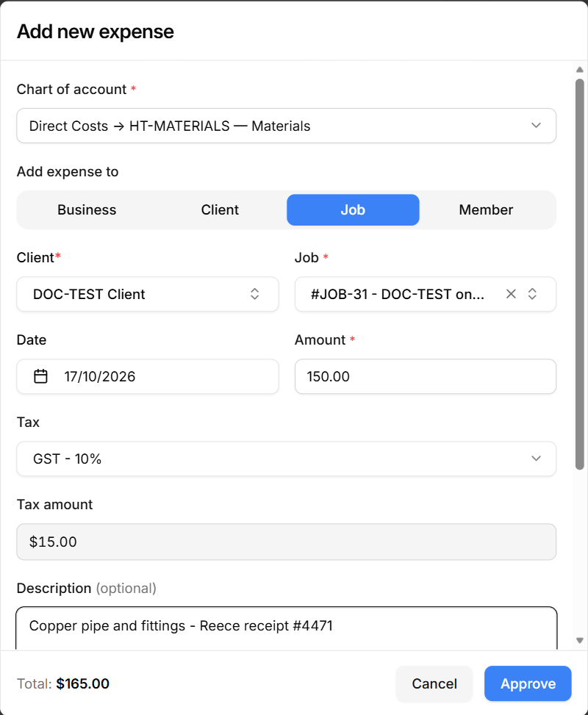Click the calendar icon in Date field
Viewport: 588px width, 715px height.
[x=40, y=376]
